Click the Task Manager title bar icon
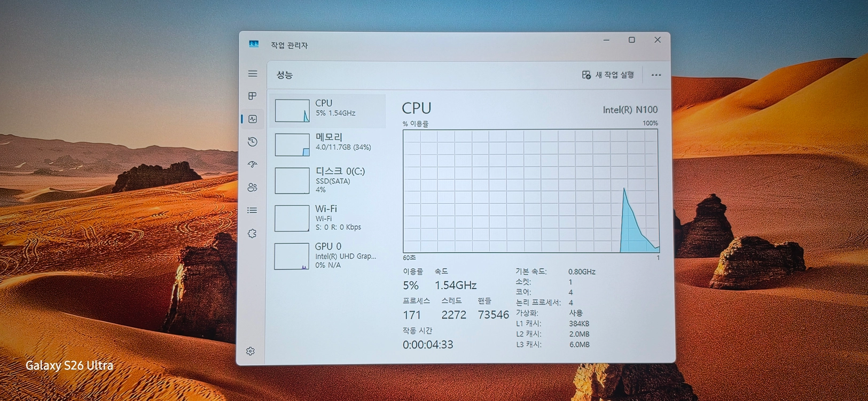Screen dimensions: 868x401 point(254,44)
